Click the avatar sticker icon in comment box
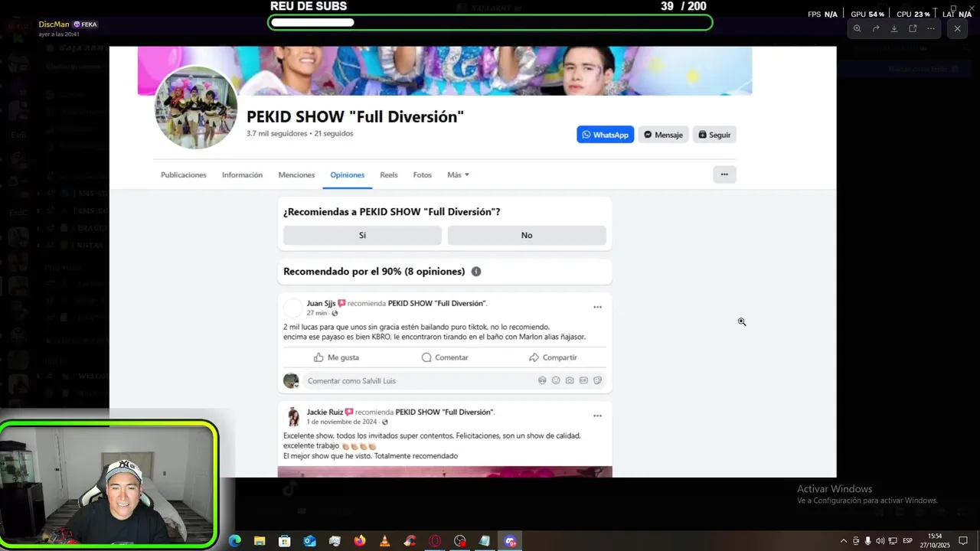 [542, 380]
